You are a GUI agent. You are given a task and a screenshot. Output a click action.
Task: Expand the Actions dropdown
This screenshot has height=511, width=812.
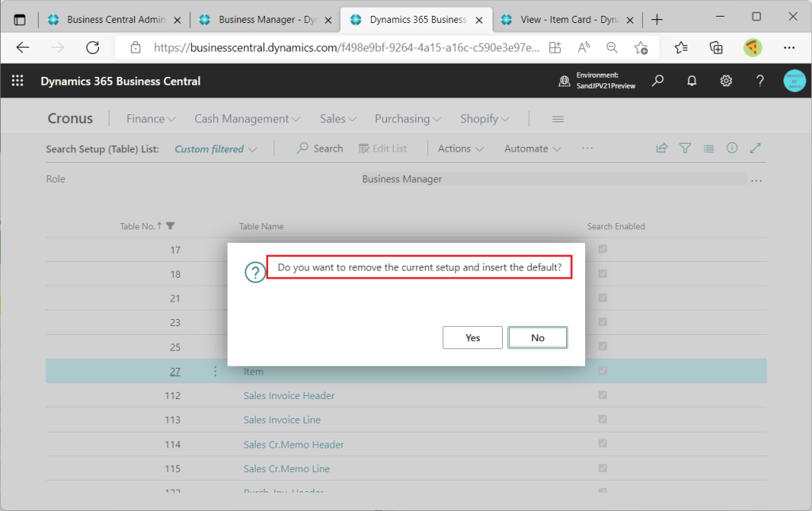click(x=461, y=148)
